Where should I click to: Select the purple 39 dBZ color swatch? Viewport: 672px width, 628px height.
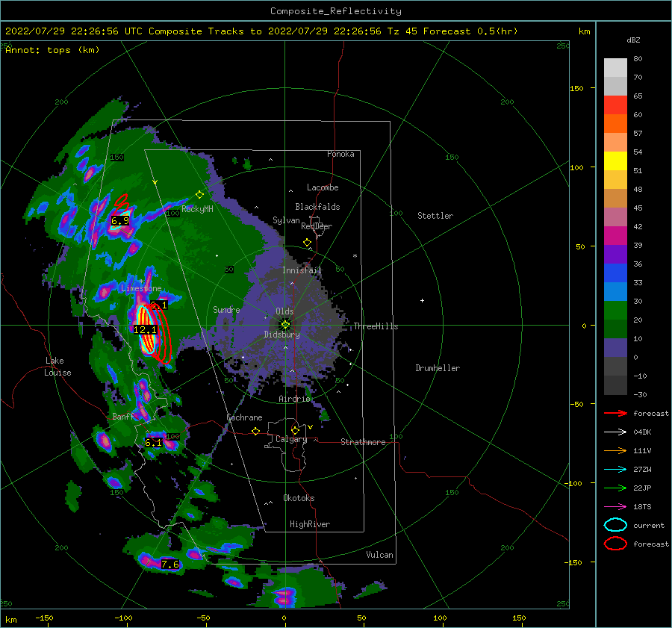pos(615,254)
